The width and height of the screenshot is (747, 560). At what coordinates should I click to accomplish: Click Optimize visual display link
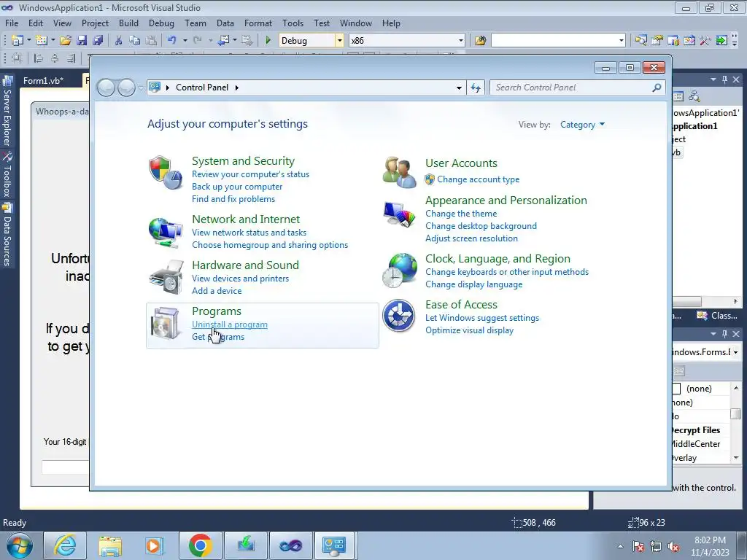(469, 330)
